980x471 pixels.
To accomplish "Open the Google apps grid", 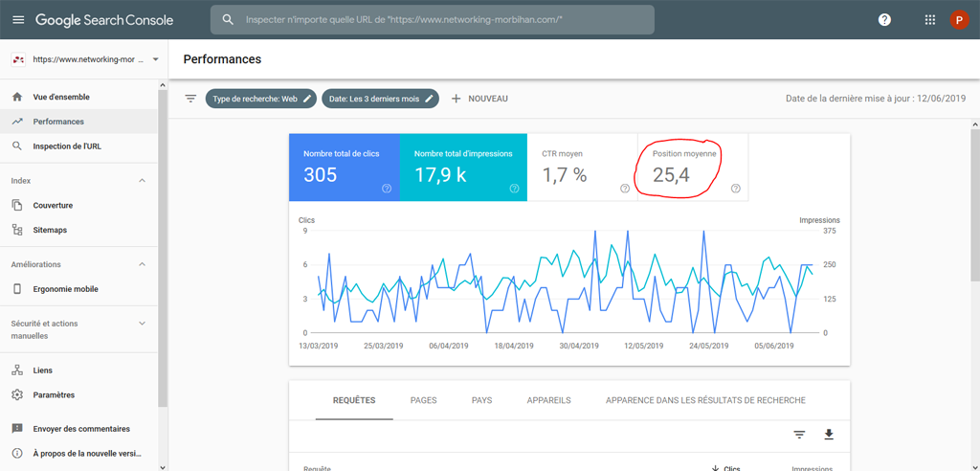I will pos(930,20).
